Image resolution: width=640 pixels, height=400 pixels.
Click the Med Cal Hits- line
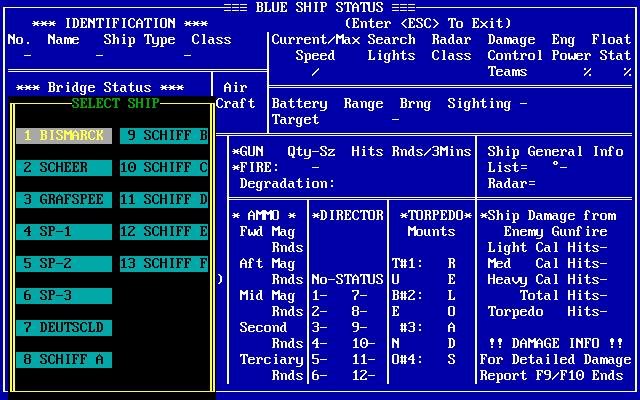pyautogui.click(x=547, y=264)
